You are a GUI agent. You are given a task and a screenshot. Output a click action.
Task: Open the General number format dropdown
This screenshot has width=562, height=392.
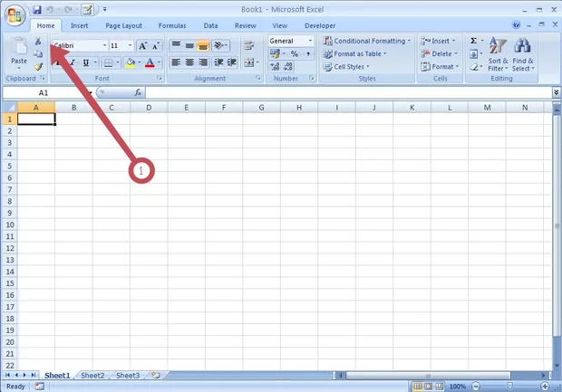pyautogui.click(x=310, y=41)
